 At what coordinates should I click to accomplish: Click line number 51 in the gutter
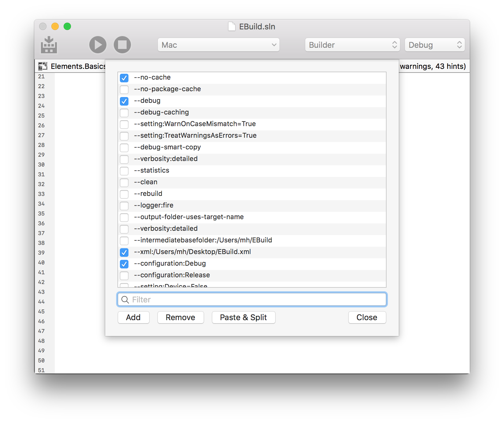click(x=41, y=370)
